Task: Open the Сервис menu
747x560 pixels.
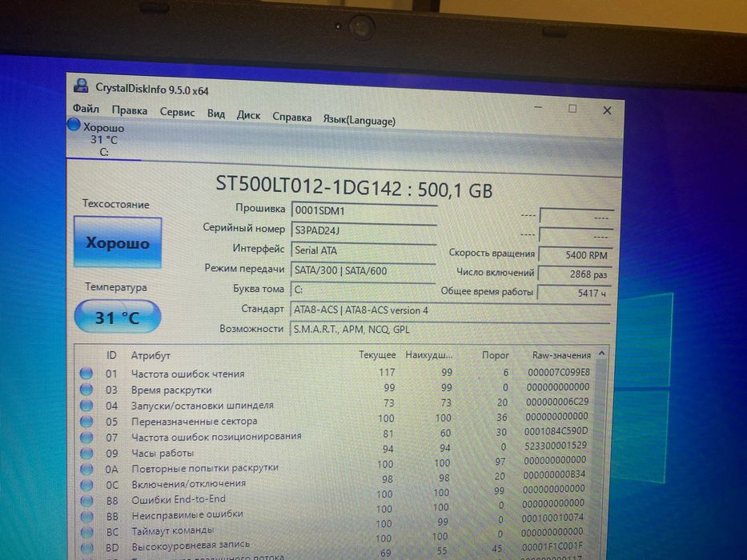Action: tap(177, 112)
